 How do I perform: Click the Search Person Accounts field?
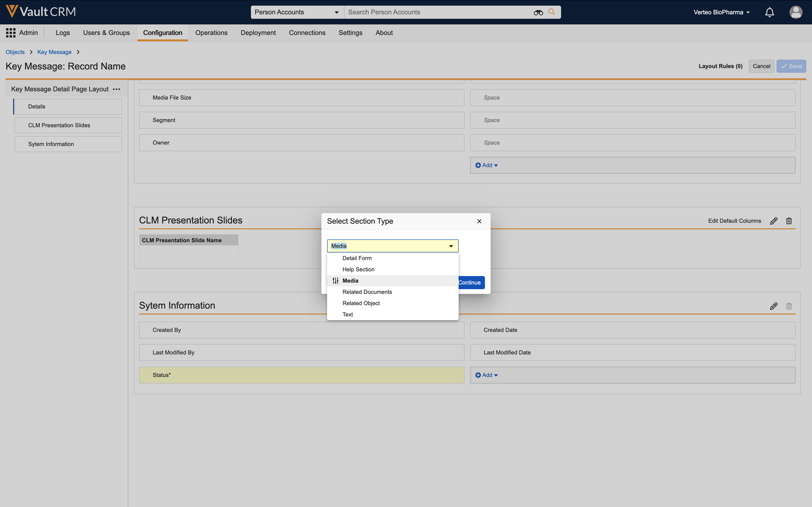pyautogui.click(x=436, y=12)
